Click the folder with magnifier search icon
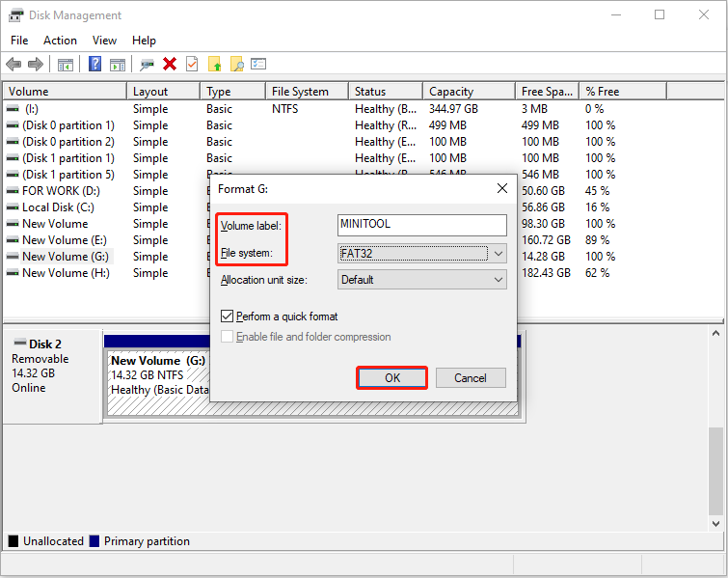728x578 pixels. pyautogui.click(x=237, y=64)
